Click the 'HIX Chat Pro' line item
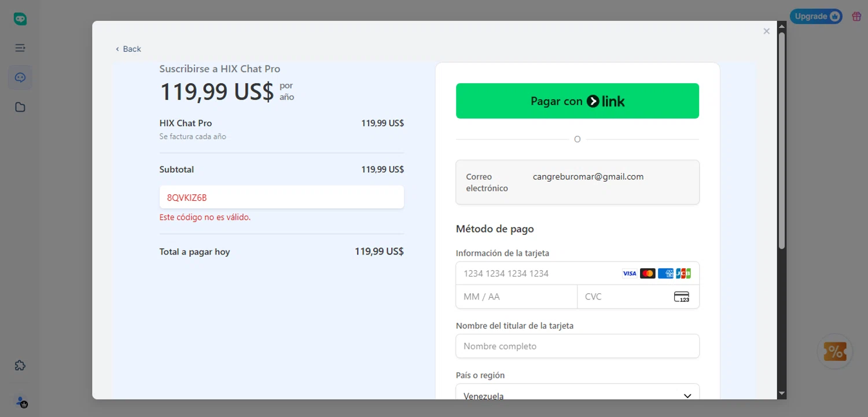The width and height of the screenshot is (868, 417). [x=186, y=123]
